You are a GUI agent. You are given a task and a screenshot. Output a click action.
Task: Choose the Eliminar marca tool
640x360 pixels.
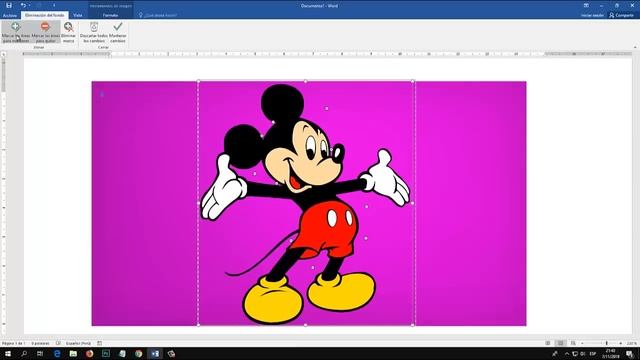coord(69,32)
